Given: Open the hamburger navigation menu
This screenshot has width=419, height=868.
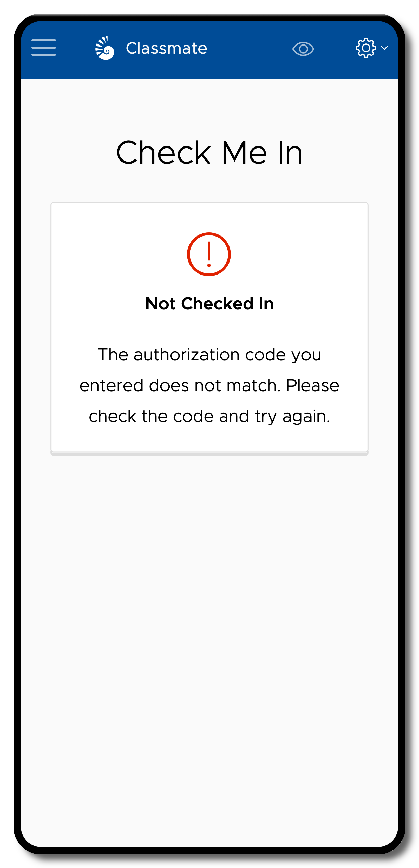Looking at the screenshot, I should [x=44, y=47].
